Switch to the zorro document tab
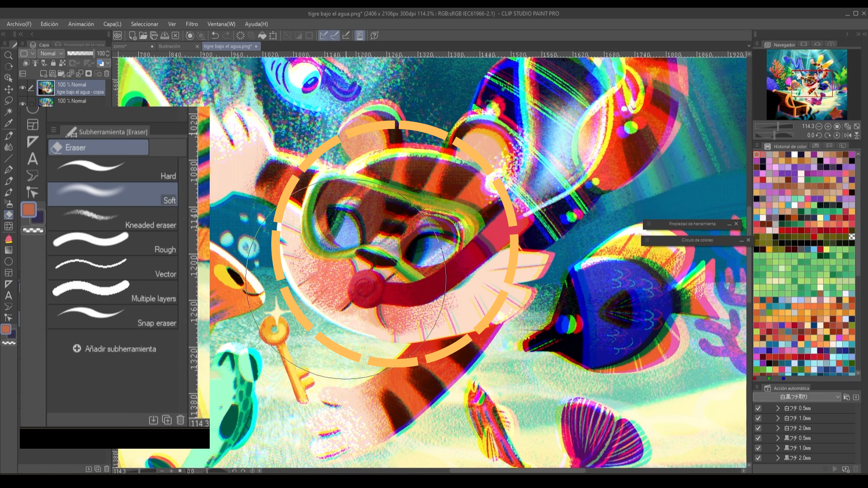This screenshot has width=868, height=488. [120, 46]
